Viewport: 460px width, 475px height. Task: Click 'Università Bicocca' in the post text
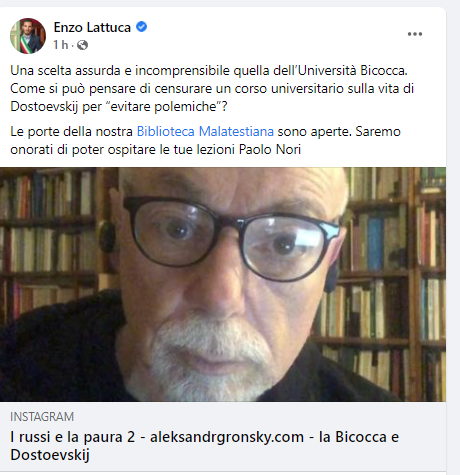352,71
